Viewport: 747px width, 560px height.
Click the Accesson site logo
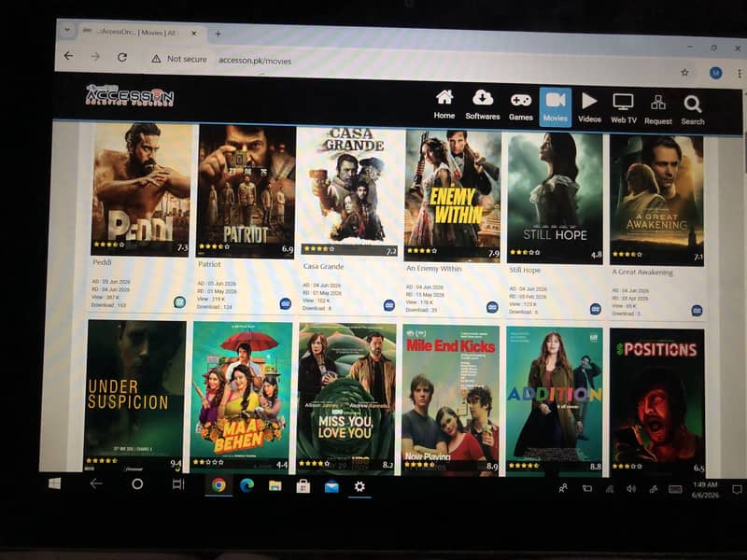[x=130, y=95]
